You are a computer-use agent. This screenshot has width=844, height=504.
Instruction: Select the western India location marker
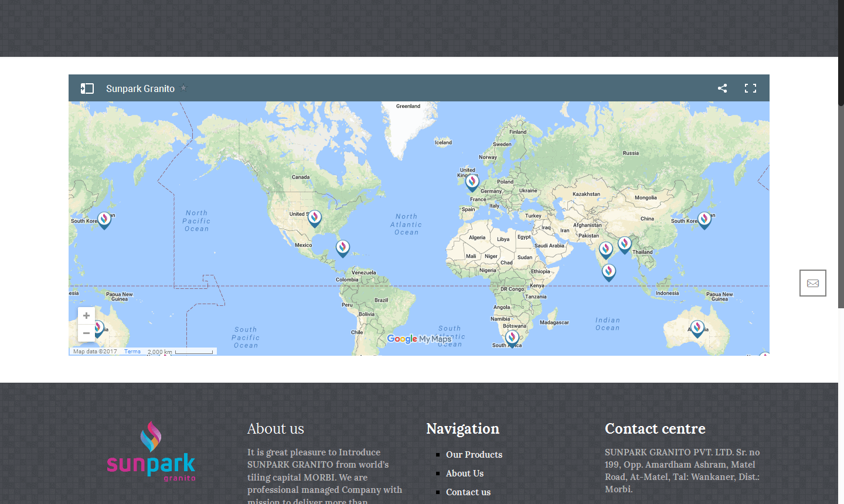pyautogui.click(x=606, y=250)
